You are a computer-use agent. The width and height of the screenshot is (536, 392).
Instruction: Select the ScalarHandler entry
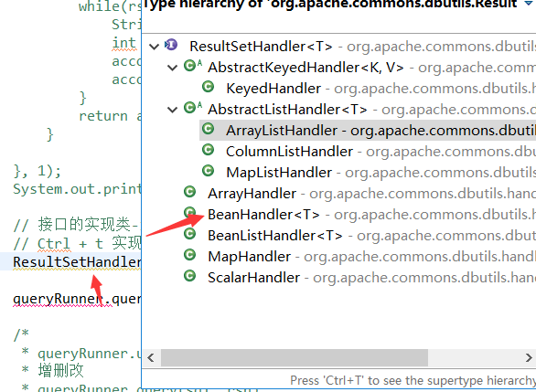(x=253, y=278)
